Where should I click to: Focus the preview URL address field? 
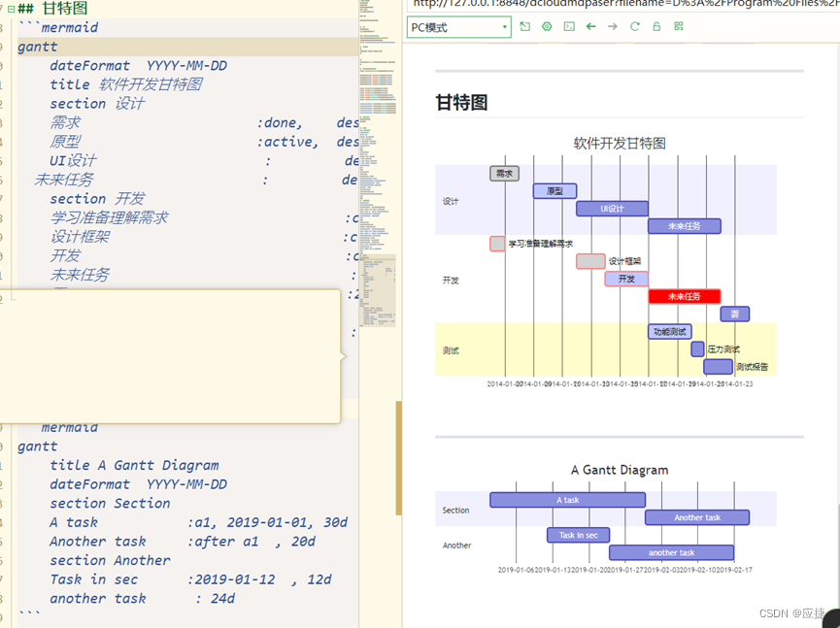tap(623, 4)
